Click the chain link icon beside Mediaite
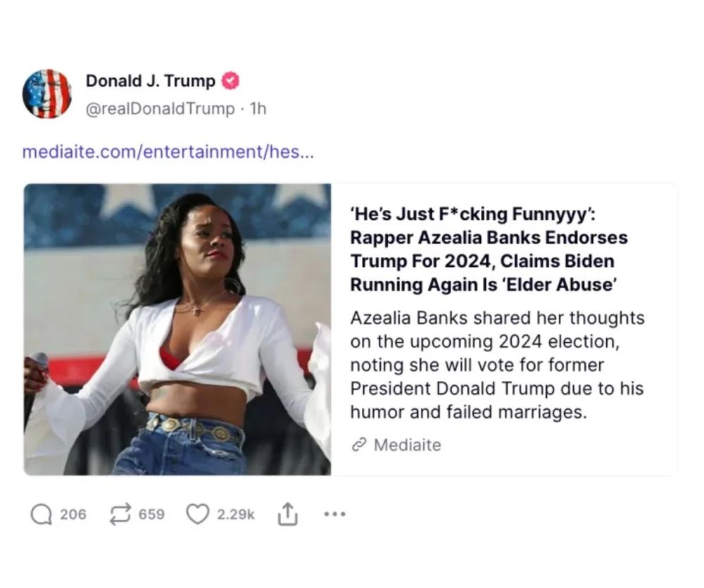 359,445
